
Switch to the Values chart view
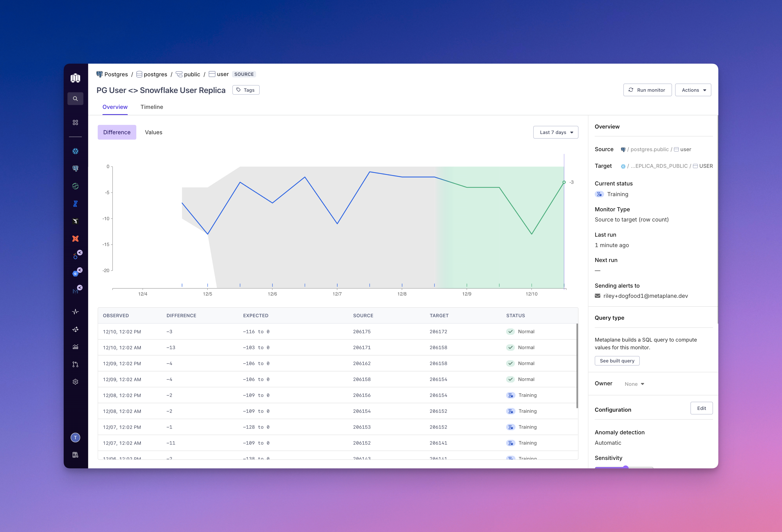(x=153, y=133)
